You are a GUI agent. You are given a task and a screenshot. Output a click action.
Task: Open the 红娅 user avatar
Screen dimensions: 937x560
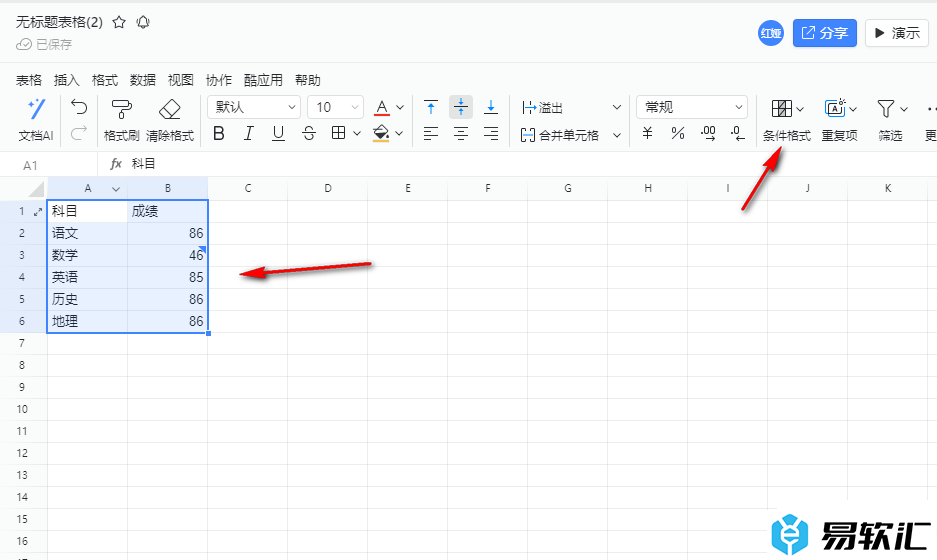[771, 33]
